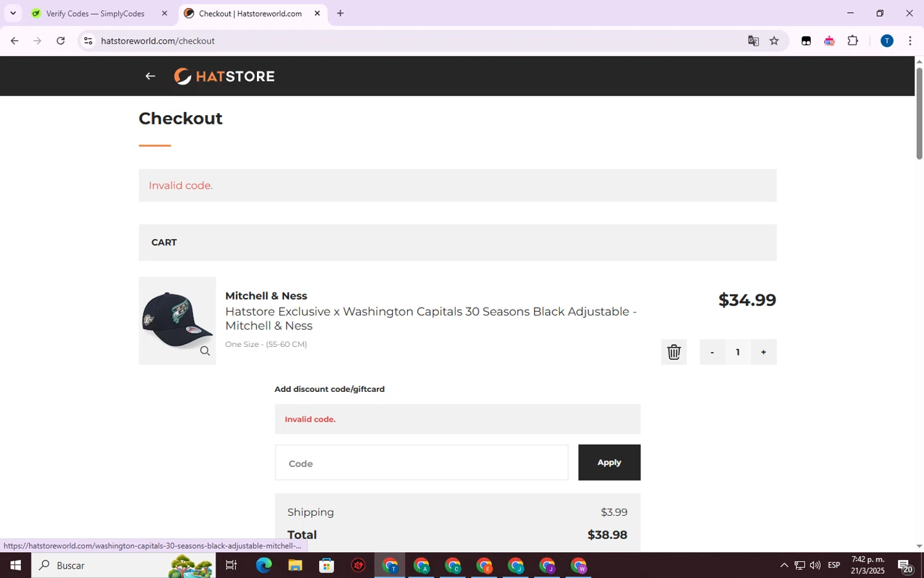Click the scrollbar down arrow

[x=919, y=546]
